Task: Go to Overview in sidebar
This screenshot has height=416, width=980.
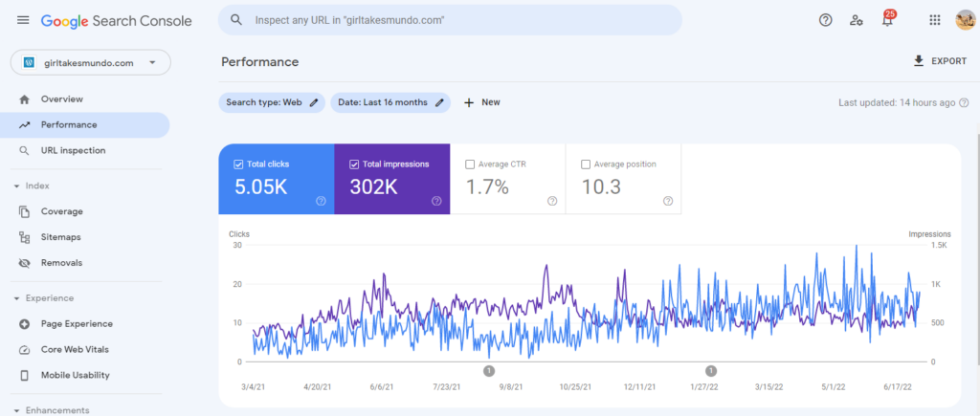Action: coord(61,99)
